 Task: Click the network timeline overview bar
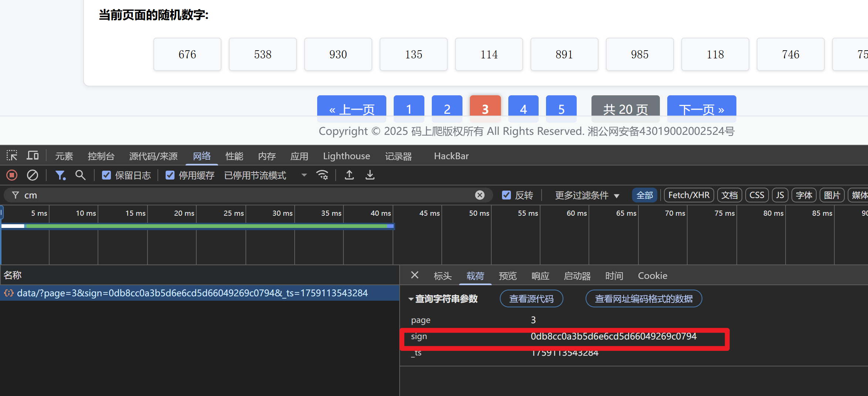tap(198, 226)
